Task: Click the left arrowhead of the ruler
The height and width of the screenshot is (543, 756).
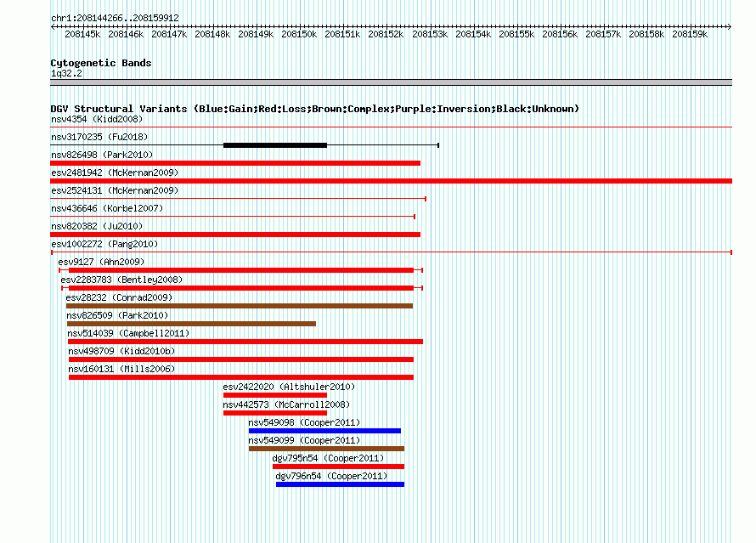Action: coord(53,27)
